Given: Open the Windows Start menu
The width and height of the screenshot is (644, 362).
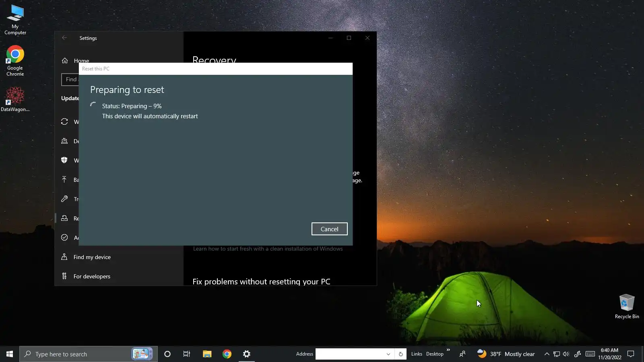Looking at the screenshot, I should 10,354.
